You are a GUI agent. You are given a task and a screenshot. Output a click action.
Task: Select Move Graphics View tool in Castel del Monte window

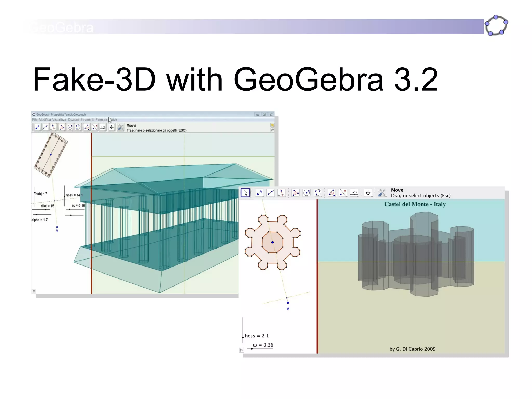[x=368, y=193]
